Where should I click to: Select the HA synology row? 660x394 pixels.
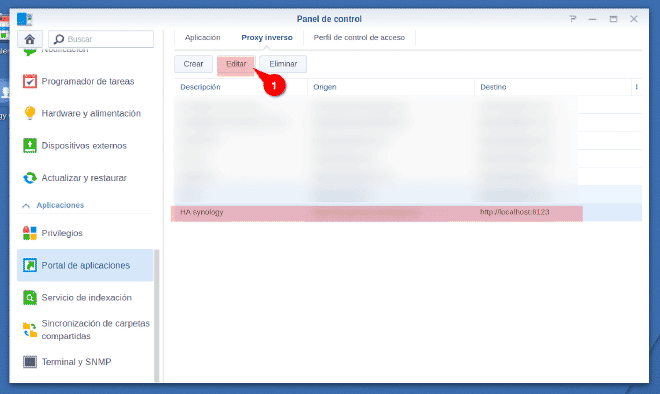(407, 213)
